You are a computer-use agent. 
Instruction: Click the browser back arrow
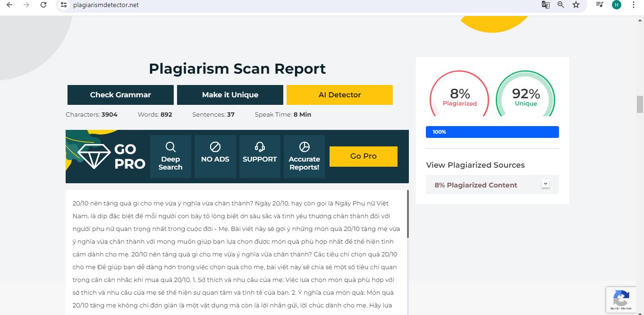[x=9, y=5]
